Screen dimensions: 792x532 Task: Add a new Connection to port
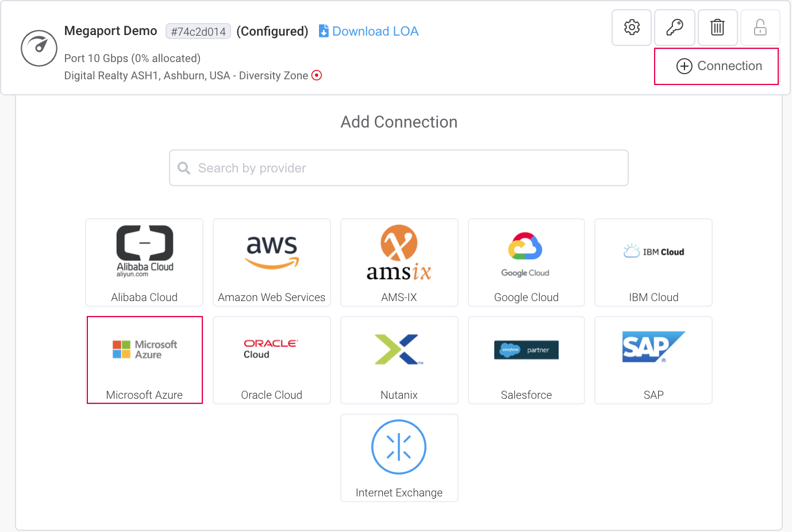(x=717, y=67)
